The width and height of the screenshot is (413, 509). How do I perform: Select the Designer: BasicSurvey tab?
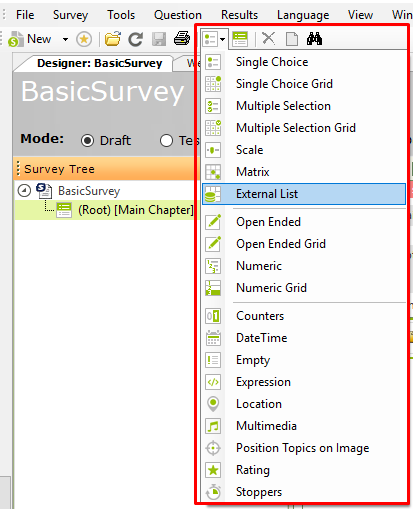point(99,63)
